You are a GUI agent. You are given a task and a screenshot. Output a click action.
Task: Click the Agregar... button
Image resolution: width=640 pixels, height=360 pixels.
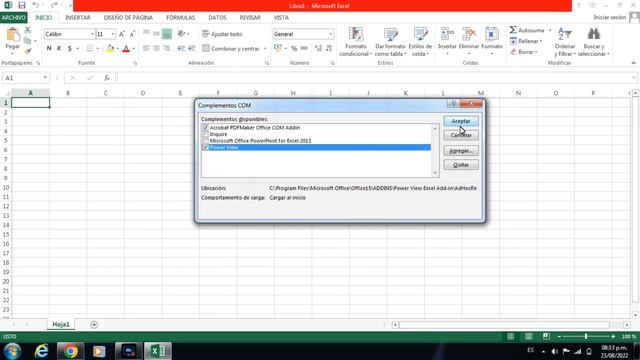coord(461,151)
